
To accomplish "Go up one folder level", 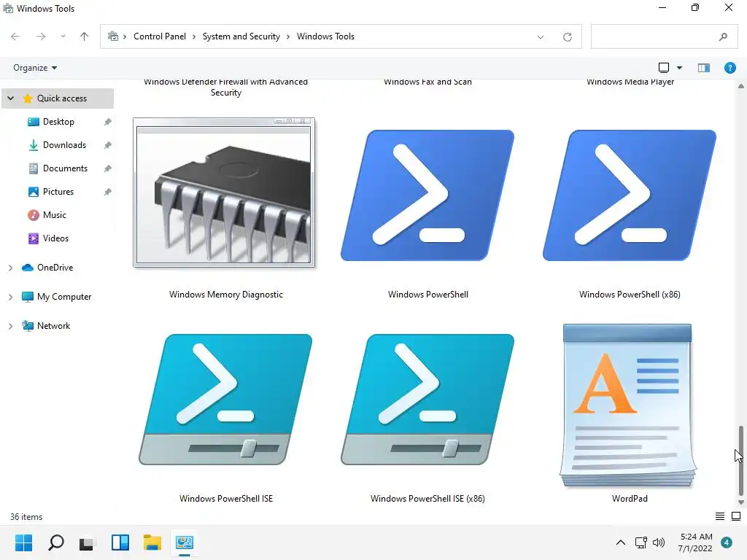I will pos(85,36).
